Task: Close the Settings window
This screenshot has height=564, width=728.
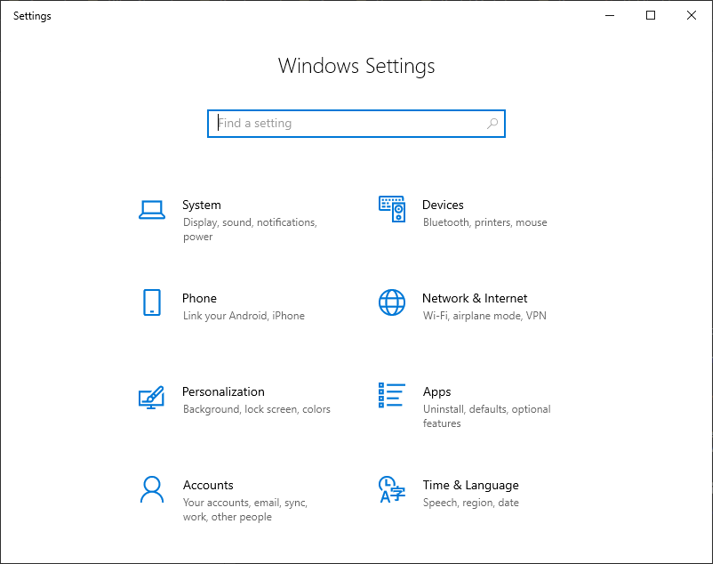Action: click(692, 15)
